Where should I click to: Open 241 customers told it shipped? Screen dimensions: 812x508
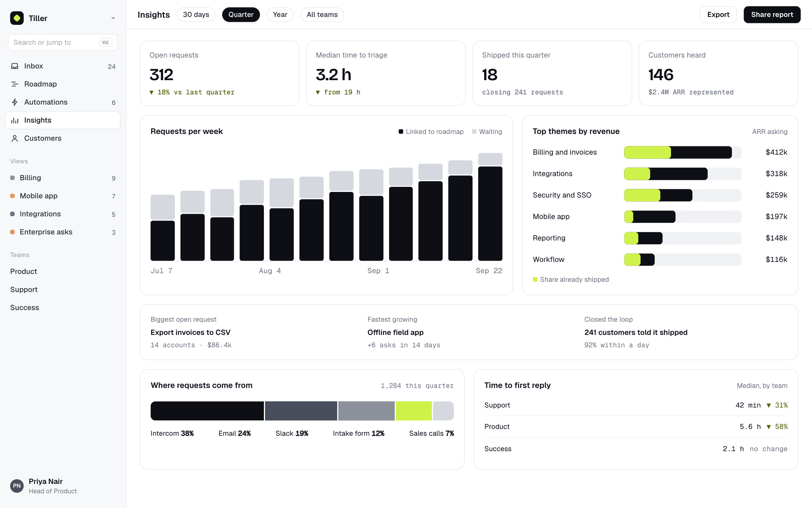[636, 333]
